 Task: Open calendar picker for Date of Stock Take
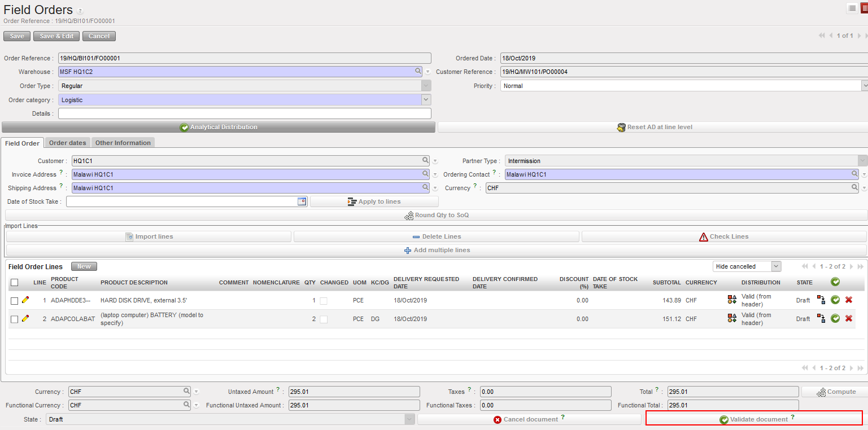(302, 201)
